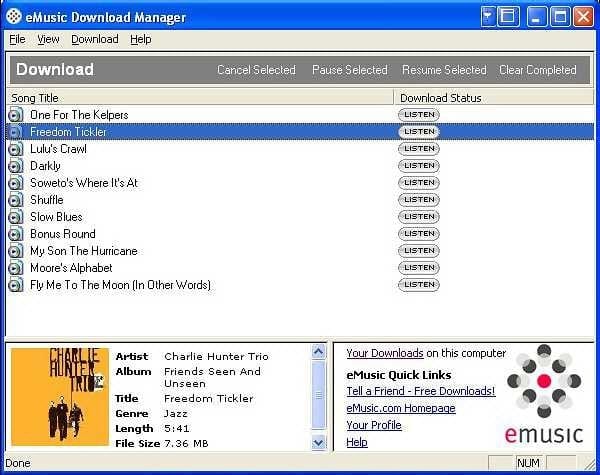Listen to Slow Blues
600x475 pixels.
(419, 217)
